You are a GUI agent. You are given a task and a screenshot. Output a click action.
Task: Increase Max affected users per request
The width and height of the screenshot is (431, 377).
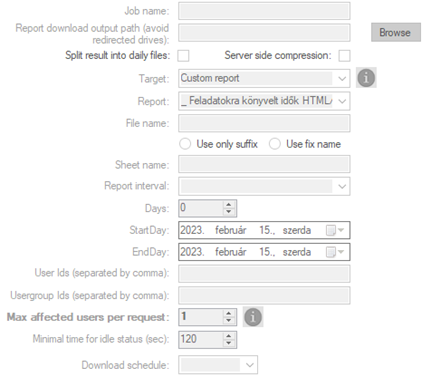(x=228, y=313)
